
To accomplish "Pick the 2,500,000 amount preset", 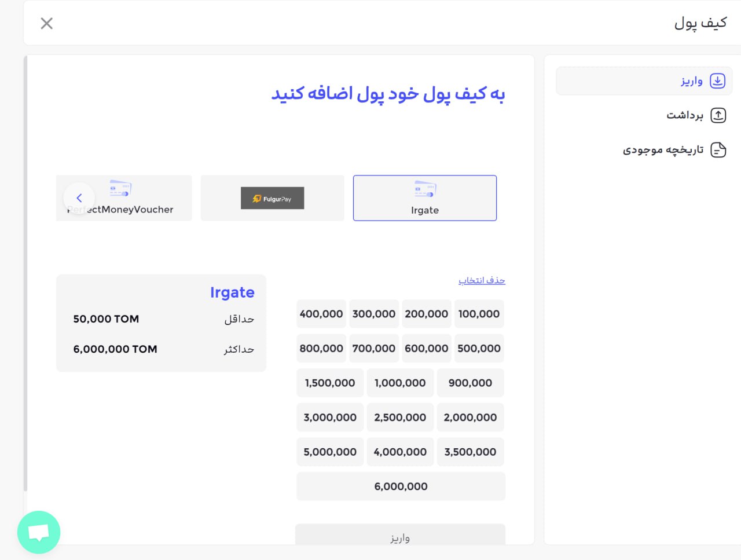I will [400, 417].
